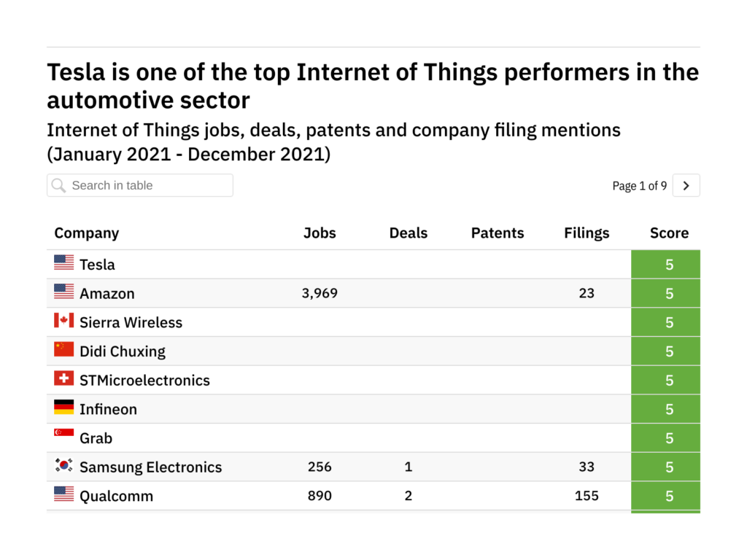Click the Filings column header

[587, 233]
